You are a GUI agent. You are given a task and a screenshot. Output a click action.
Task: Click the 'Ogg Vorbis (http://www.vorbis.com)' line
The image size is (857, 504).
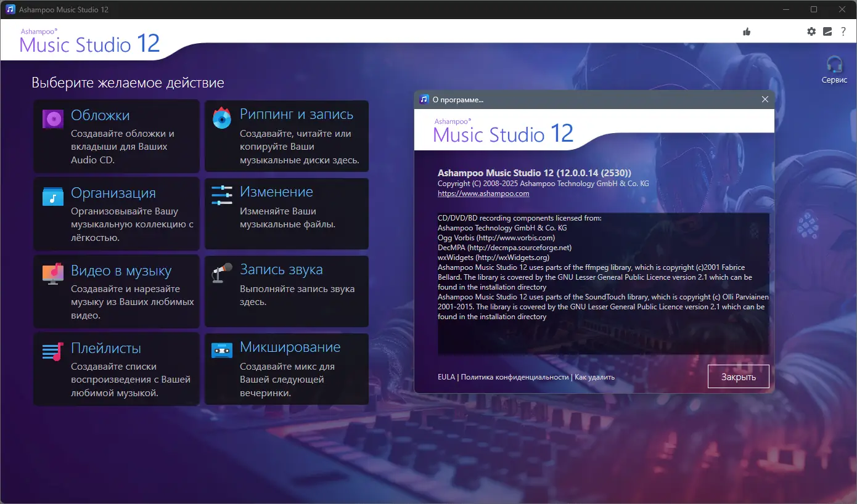[496, 238]
